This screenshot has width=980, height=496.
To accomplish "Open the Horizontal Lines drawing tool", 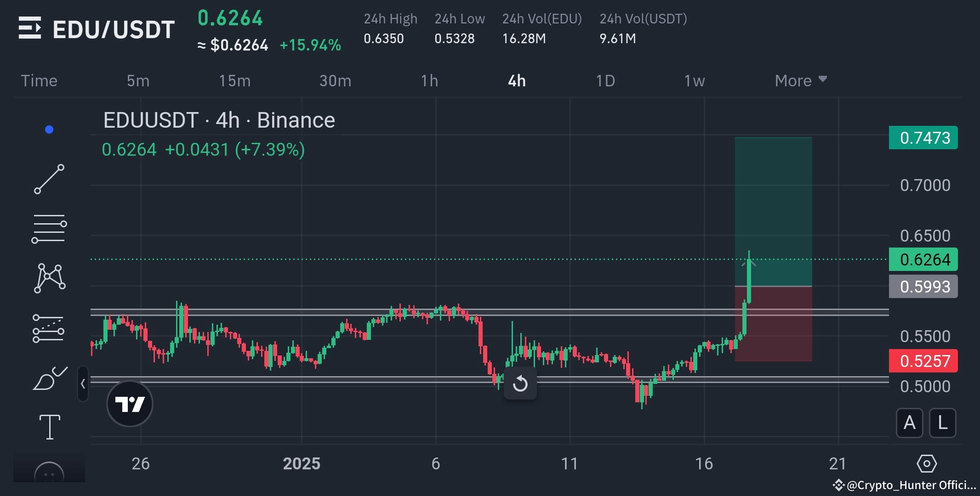I will tap(49, 228).
